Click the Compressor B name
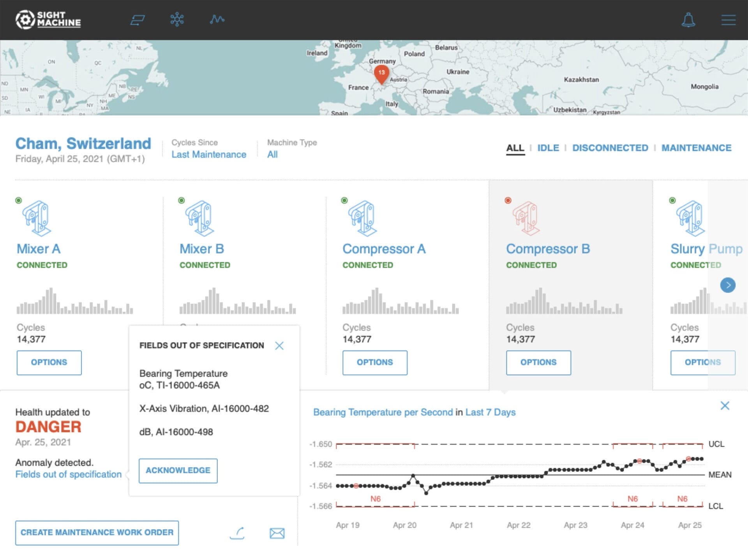The width and height of the screenshot is (748, 560). click(x=548, y=249)
